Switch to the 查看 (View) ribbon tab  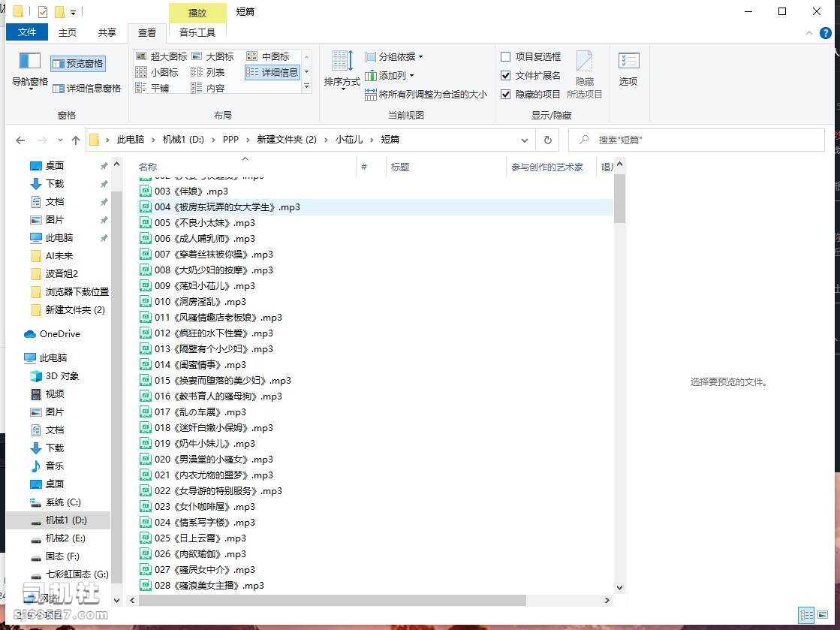pyautogui.click(x=147, y=33)
